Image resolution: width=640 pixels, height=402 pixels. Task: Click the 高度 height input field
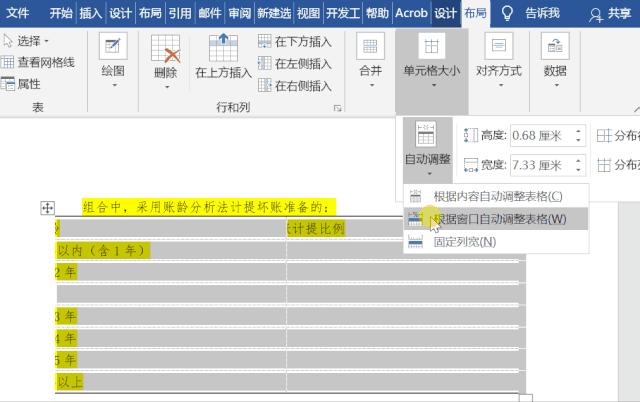click(542, 135)
